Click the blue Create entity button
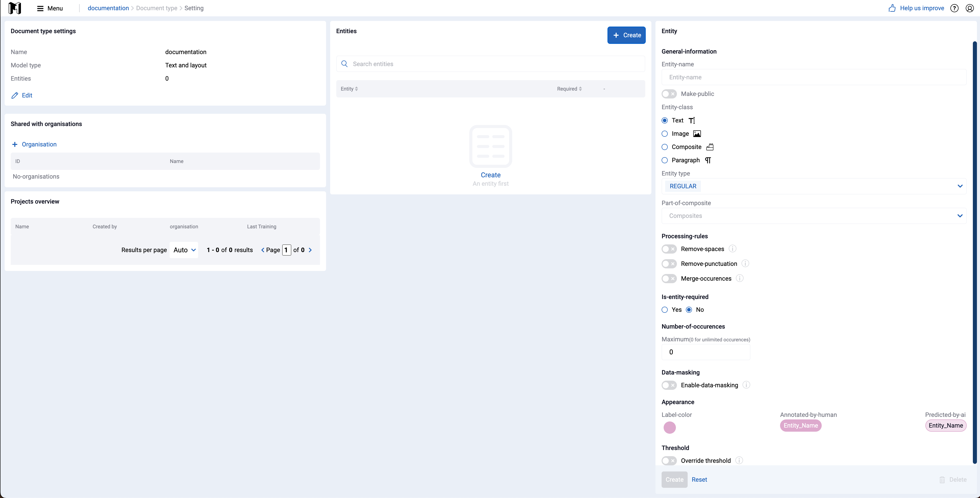The image size is (980, 498). 626,35
